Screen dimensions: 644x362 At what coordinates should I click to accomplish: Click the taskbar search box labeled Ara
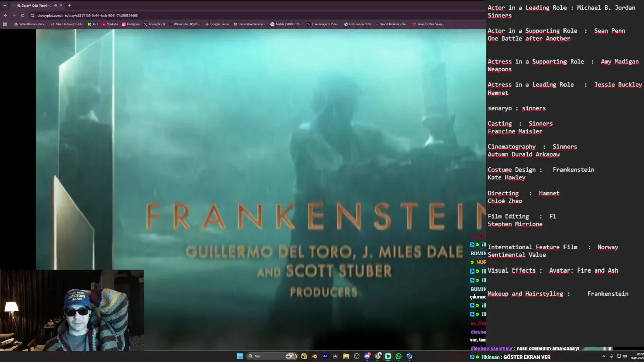tap(272, 356)
